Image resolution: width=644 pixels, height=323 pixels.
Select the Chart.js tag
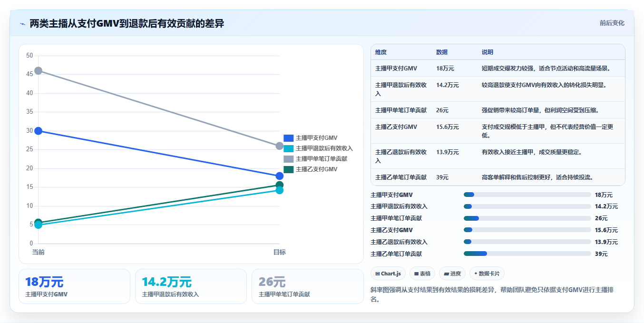point(388,274)
